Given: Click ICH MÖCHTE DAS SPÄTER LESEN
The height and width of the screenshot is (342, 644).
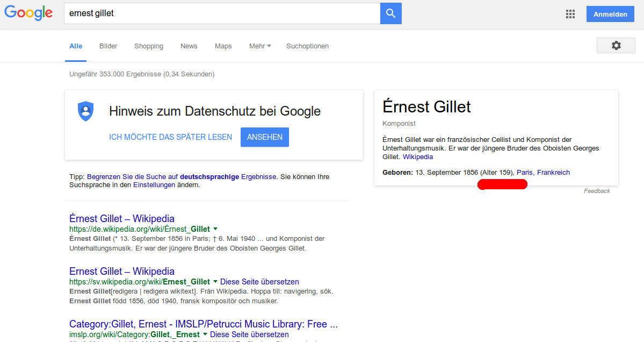Looking at the screenshot, I should point(170,137).
